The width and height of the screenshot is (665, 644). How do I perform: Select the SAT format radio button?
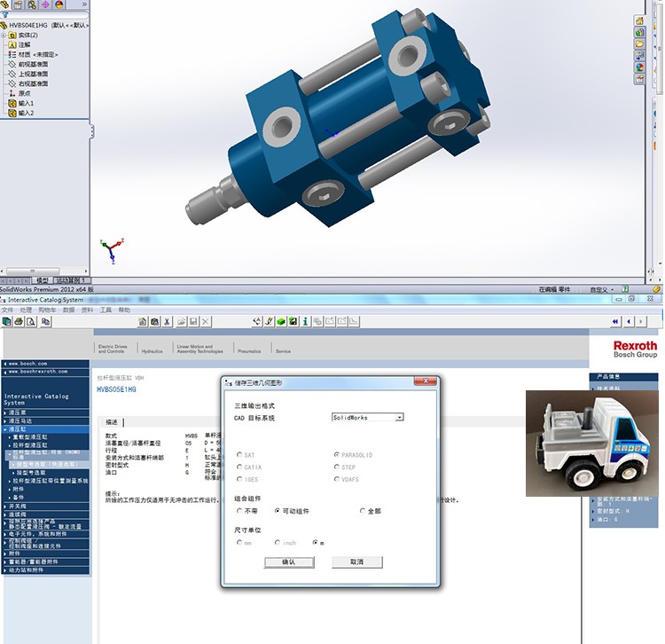click(239, 454)
